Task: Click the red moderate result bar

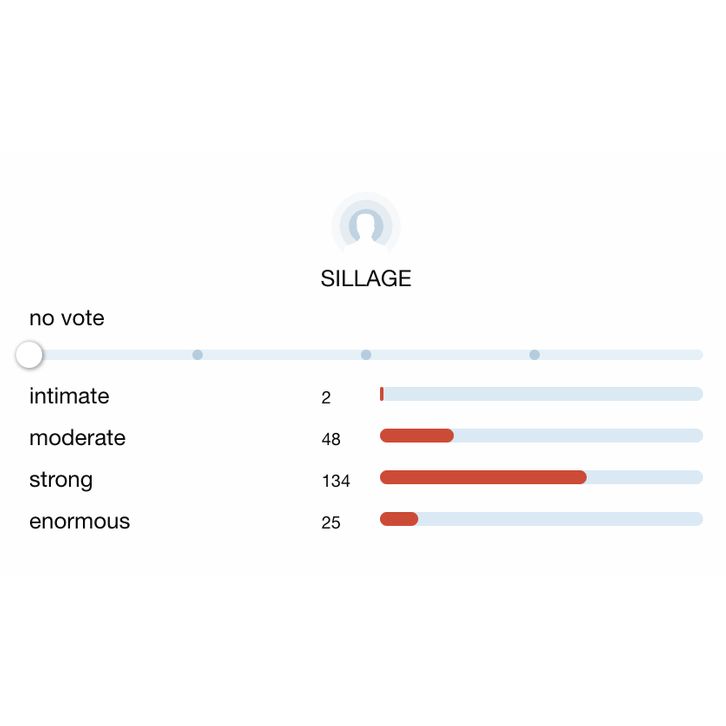Action: [417, 436]
